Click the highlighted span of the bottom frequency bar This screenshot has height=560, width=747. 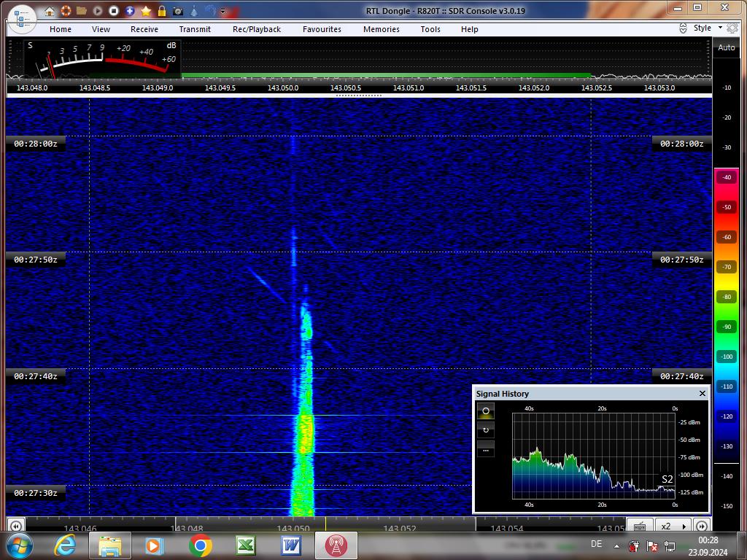(x=326, y=524)
